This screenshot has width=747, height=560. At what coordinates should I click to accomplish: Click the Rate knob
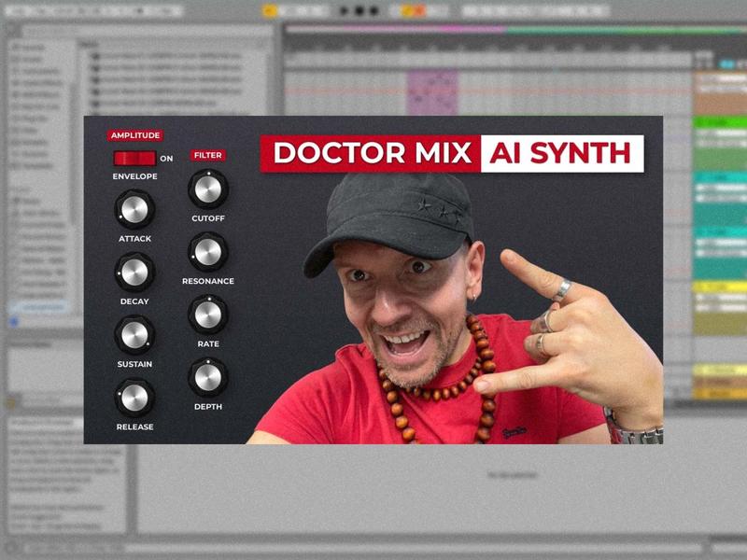point(208,315)
